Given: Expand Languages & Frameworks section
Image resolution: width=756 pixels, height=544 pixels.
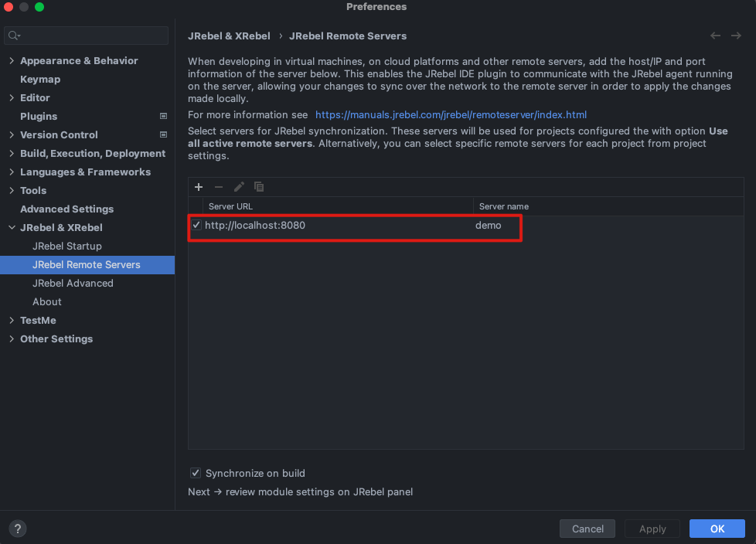Looking at the screenshot, I should [x=12, y=172].
